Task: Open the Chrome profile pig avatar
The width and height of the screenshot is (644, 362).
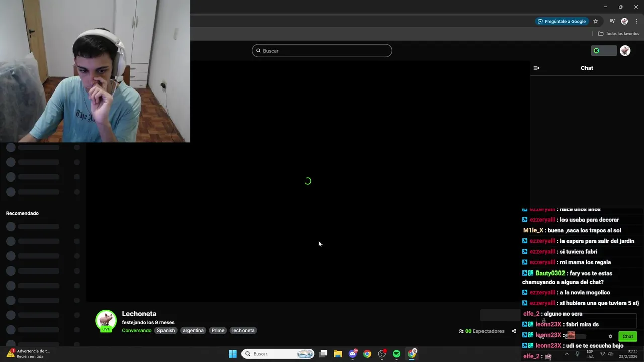Action: pyautogui.click(x=624, y=21)
